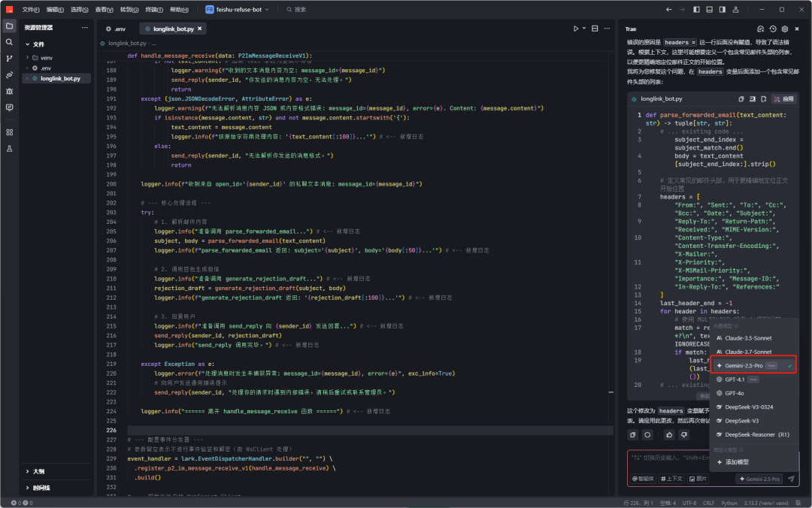This screenshot has height=508, width=812.
Task: Switch to the .env editor tab
Action: [115, 29]
